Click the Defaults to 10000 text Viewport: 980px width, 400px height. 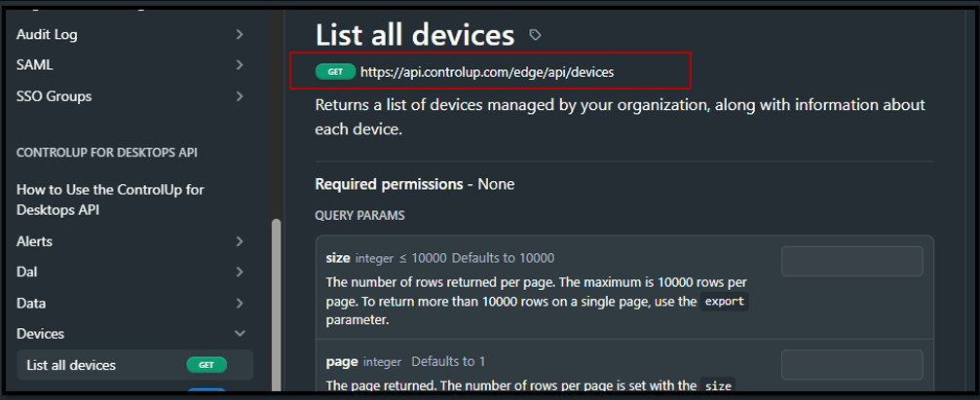click(503, 258)
